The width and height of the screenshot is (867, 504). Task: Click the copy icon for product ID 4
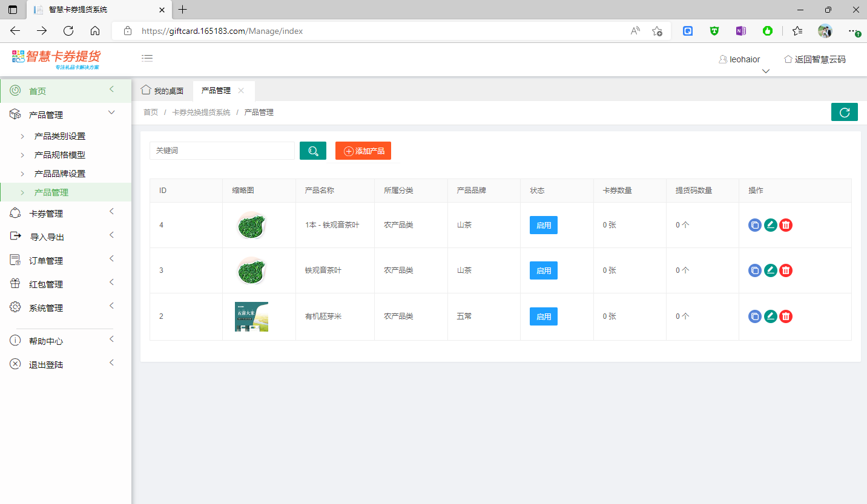click(x=754, y=225)
